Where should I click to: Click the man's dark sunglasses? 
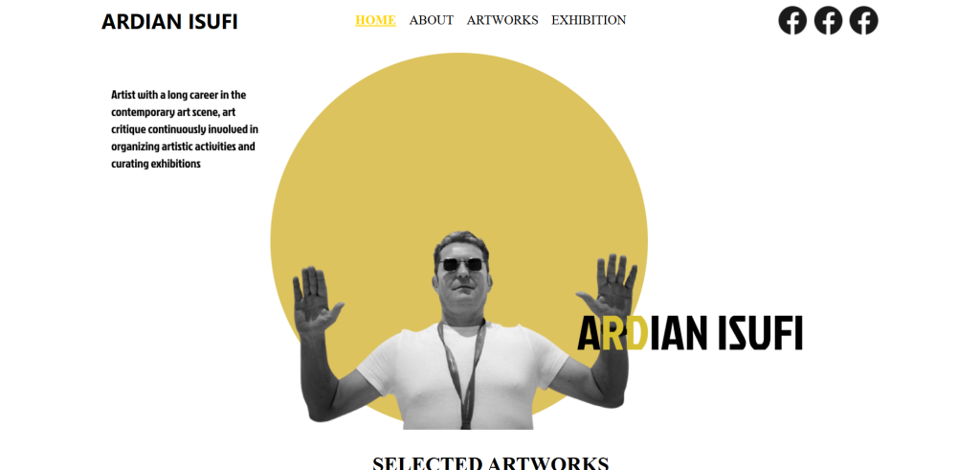click(x=462, y=264)
